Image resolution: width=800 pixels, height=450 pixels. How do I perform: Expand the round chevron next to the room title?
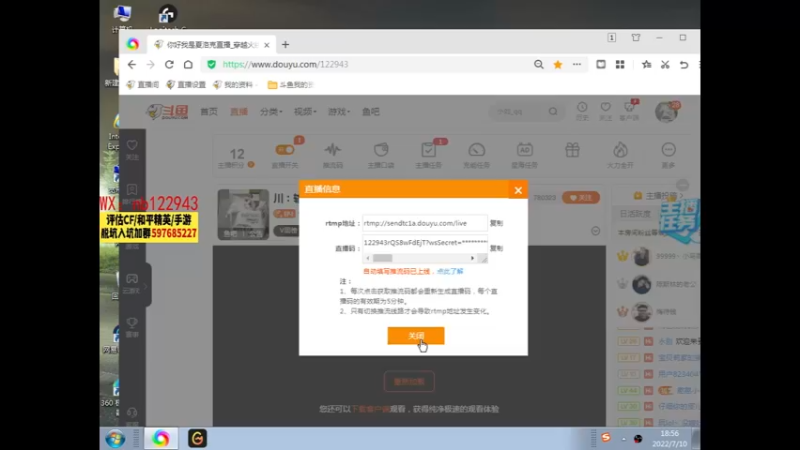click(595, 231)
